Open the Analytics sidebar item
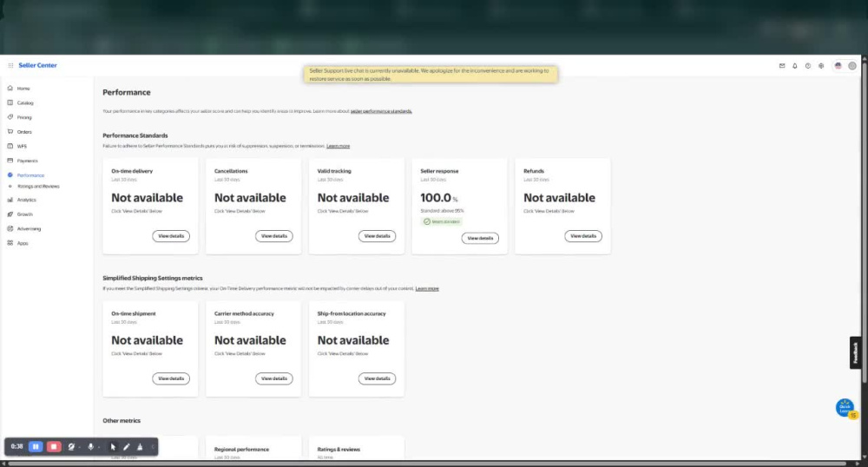The height and width of the screenshot is (467, 868). click(x=27, y=200)
